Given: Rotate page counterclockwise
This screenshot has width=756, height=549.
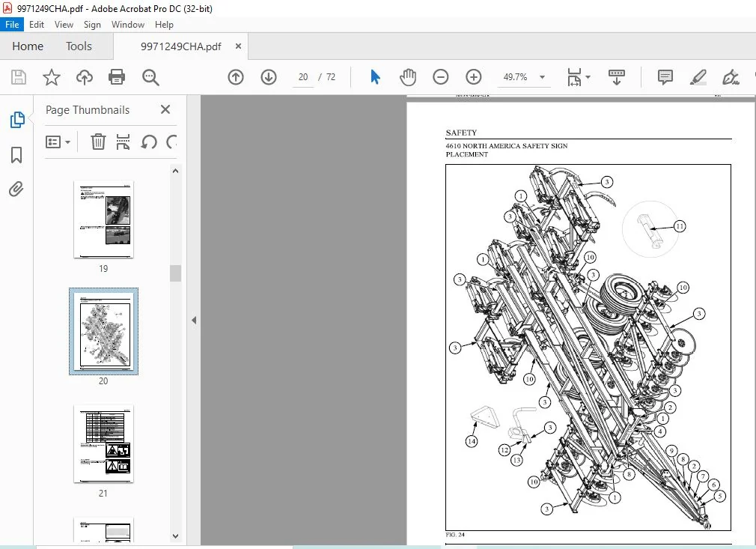Looking at the screenshot, I should (x=149, y=142).
